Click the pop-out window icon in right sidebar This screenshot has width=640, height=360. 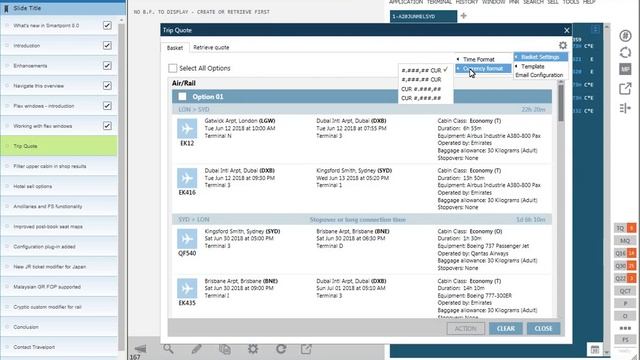625,89
